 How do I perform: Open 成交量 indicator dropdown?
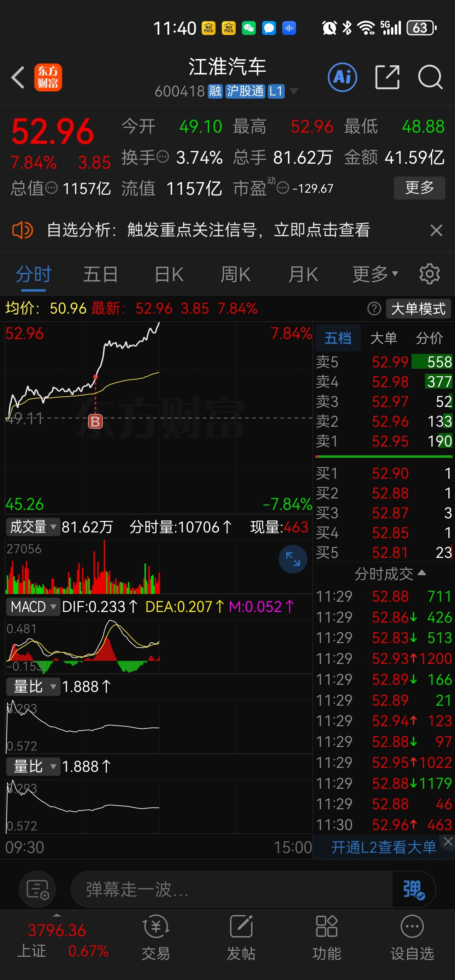click(33, 527)
